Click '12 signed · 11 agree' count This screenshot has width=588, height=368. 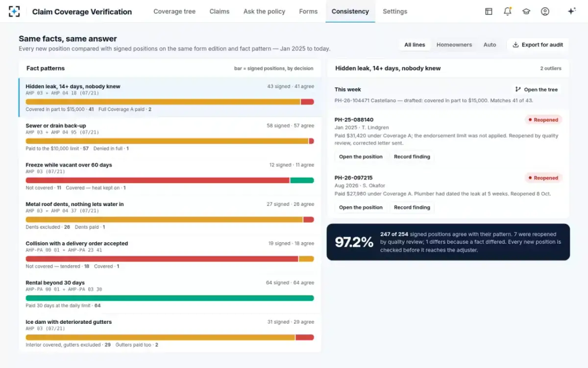pyautogui.click(x=292, y=165)
